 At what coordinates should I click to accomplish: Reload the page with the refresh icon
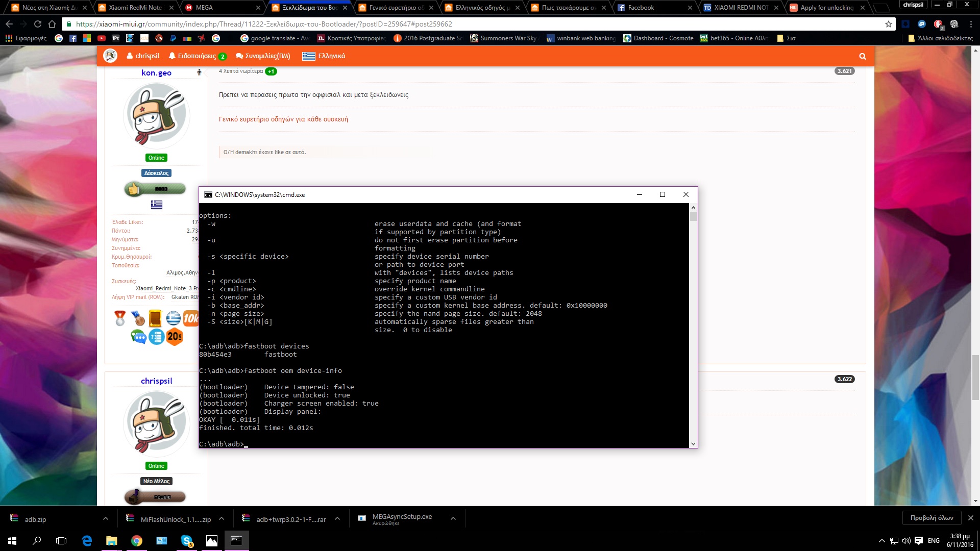(x=38, y=24)
